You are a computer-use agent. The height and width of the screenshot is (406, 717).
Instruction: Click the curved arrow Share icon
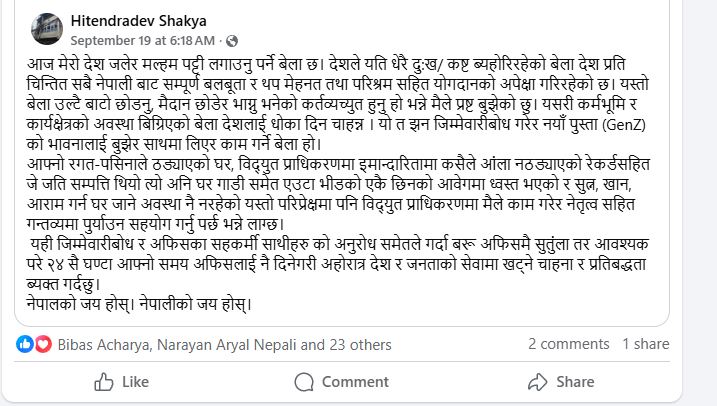[x=537, y=381]
